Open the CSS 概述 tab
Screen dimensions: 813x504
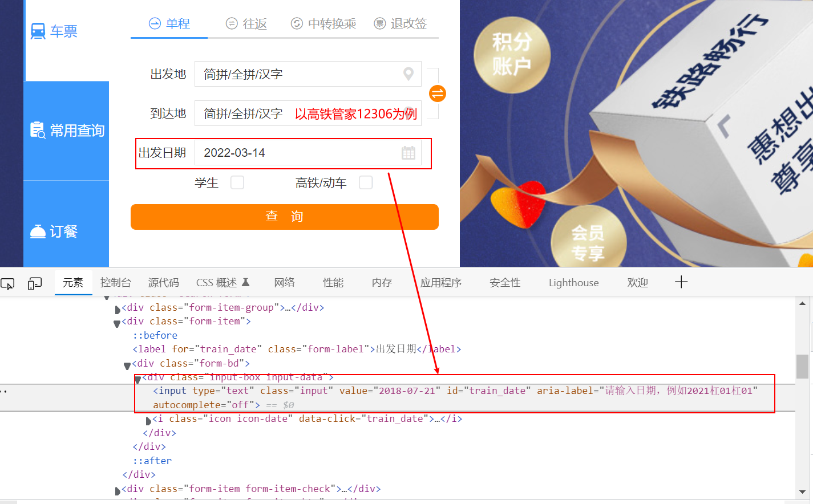tap(223, 282)
